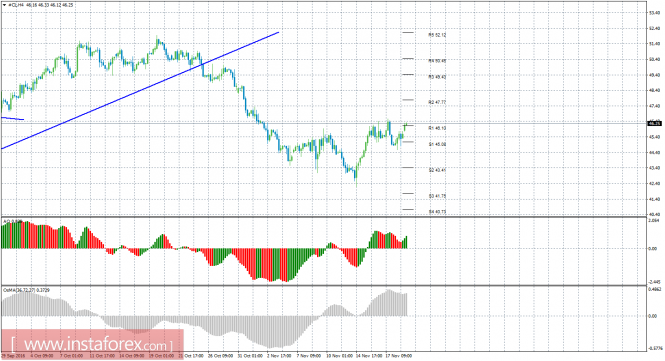Click the R5 52.12 resistance level label

(437, 35)
